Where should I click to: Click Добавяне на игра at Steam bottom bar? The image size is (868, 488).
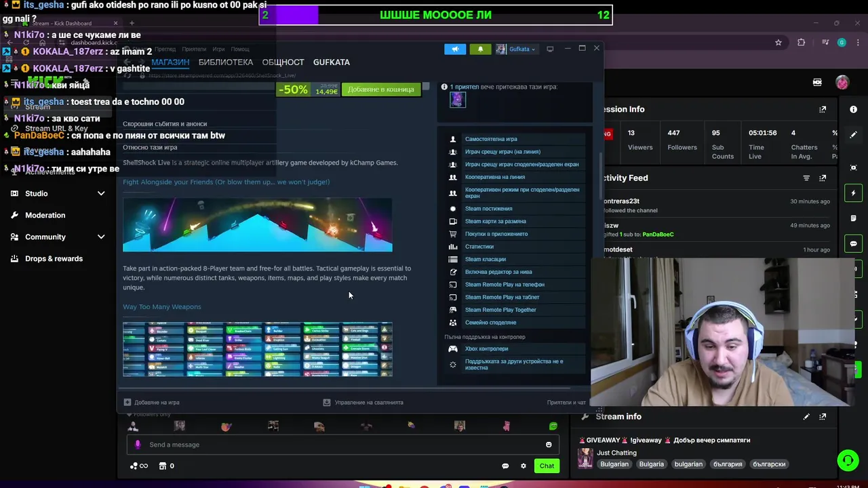tap(151, 402)
